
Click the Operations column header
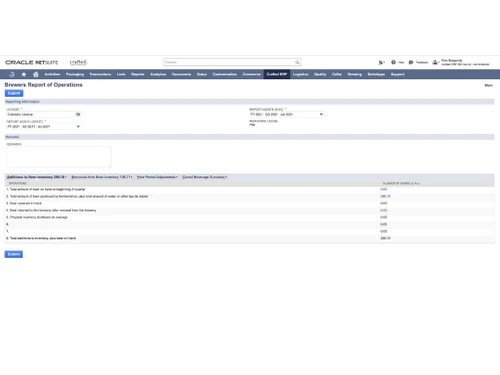(x=18, y=183)
